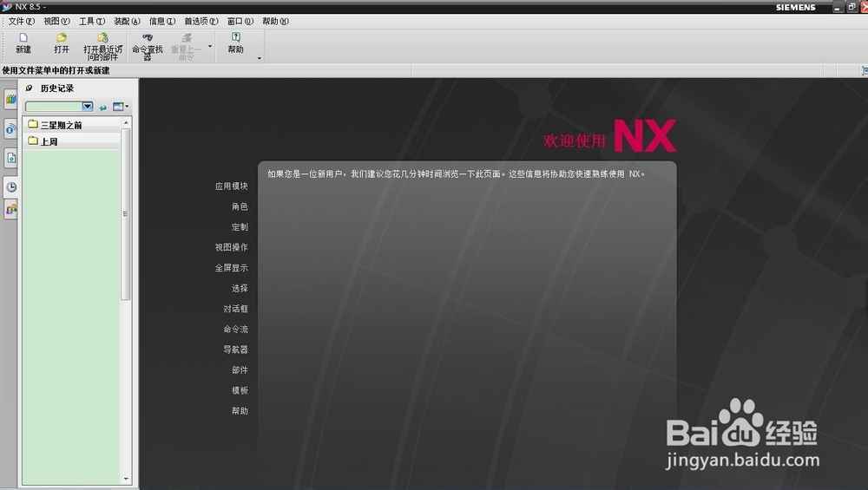868x490 pixels.
Task: Select 模板 on welcome page
Action: [x=240, y=391]
